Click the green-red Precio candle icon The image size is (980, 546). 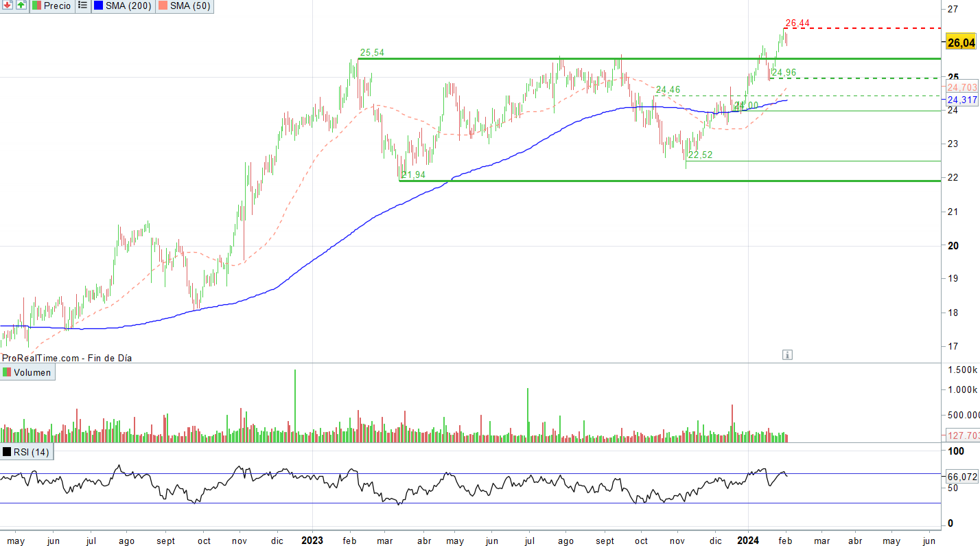pos(36,5)
